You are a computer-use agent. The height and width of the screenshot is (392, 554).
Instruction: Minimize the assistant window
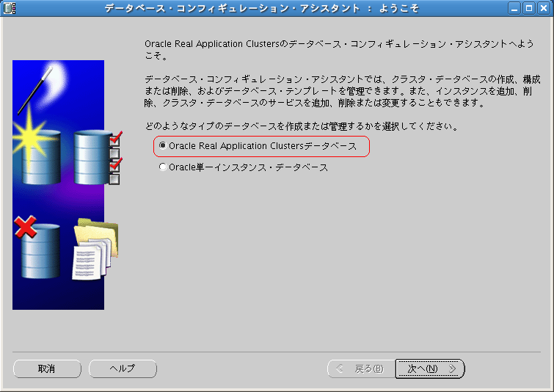pos(514,8)
